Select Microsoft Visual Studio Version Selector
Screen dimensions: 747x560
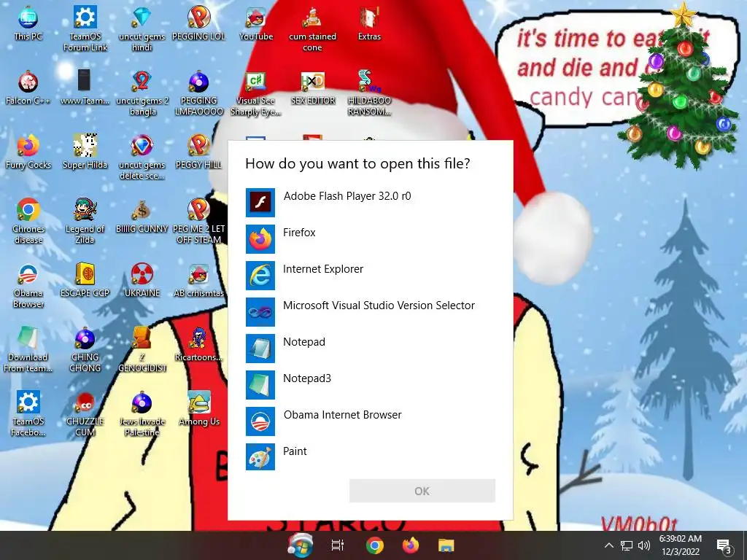pos(370,312)
